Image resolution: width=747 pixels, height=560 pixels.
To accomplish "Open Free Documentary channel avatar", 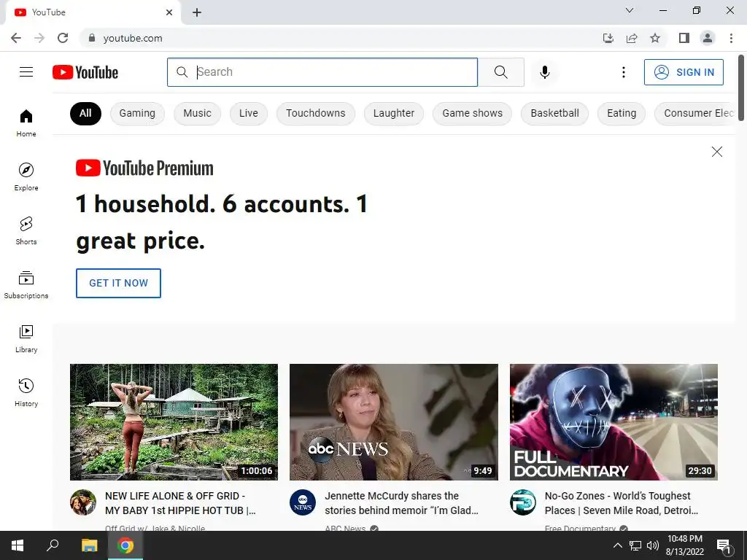I will tap(522, 502).
